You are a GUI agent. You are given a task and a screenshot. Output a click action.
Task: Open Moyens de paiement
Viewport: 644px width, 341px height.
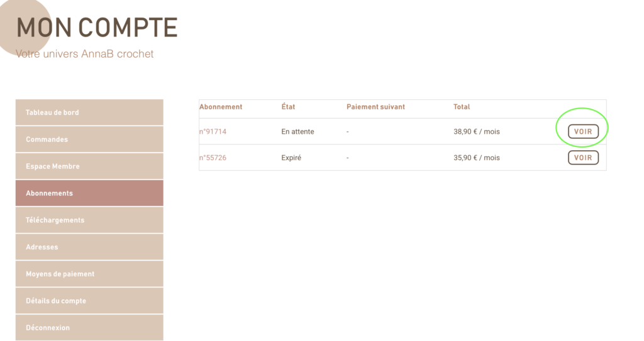coord(89,274)
